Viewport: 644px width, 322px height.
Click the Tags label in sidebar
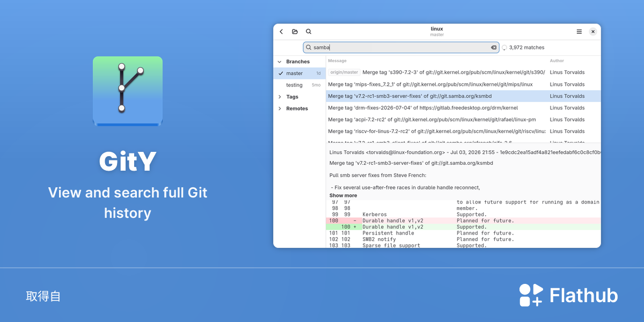pyautogui.click(x=292, y=97)
